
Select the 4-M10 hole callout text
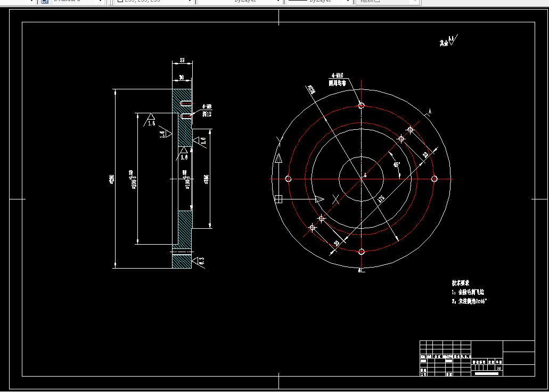tap(338, 75)
